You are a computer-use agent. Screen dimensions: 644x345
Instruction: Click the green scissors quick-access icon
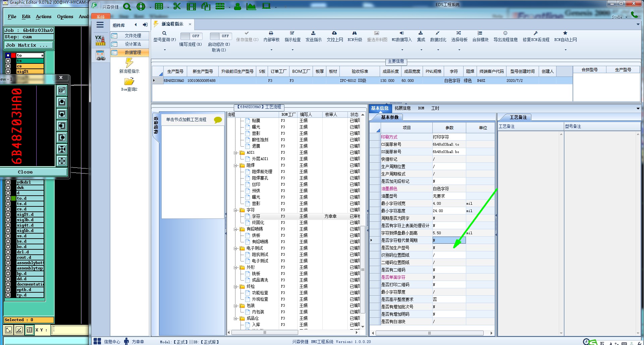coord(177,6)
